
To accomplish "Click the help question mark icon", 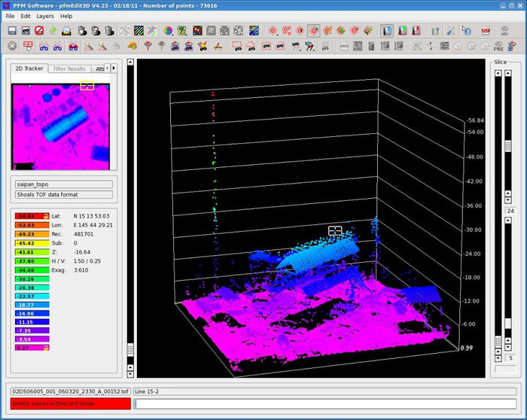I will coord(467,31).
